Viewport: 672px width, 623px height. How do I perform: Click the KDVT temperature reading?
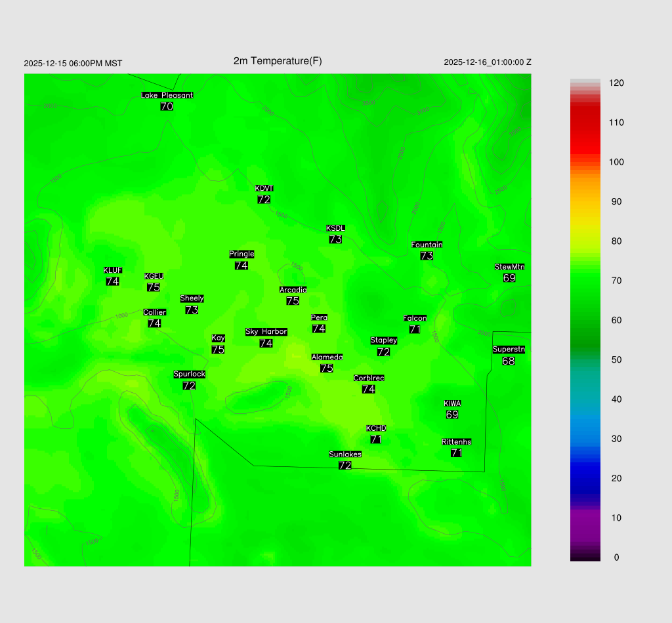[x=264, y=199]
